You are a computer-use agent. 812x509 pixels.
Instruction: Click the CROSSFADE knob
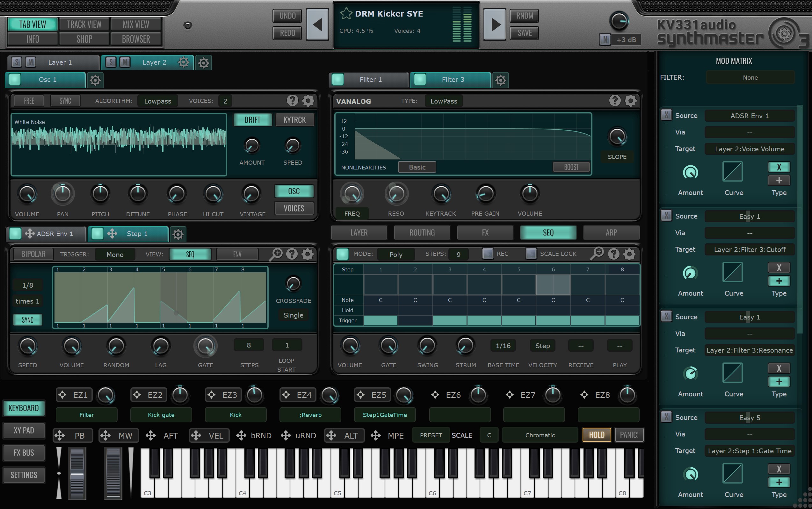click(x=293, y=284)
